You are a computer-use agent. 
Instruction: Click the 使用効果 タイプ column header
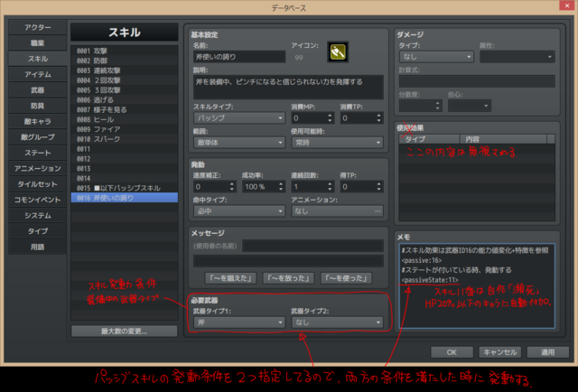[x=430, y=139]
